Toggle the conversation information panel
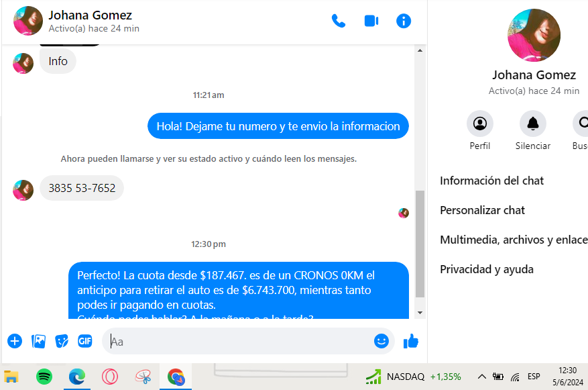588x390 pixels. (x=404, y=21)
